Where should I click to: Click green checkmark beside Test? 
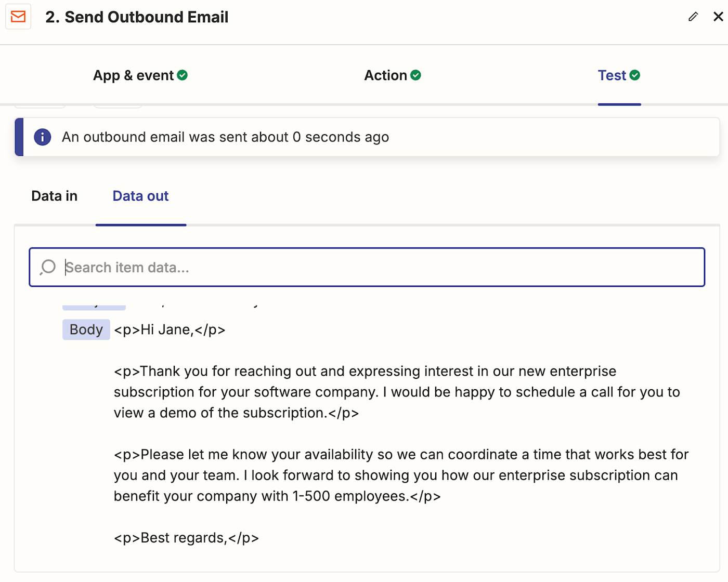coord(635,75)
